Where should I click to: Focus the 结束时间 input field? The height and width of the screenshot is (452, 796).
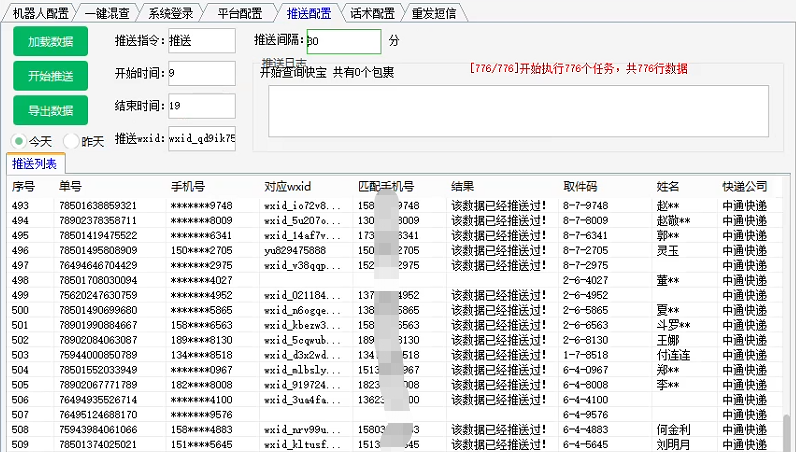(x=202, y=106)
